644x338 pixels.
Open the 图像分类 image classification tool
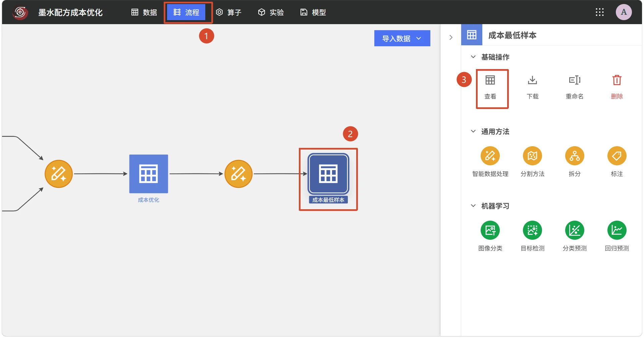click(490, 230)
